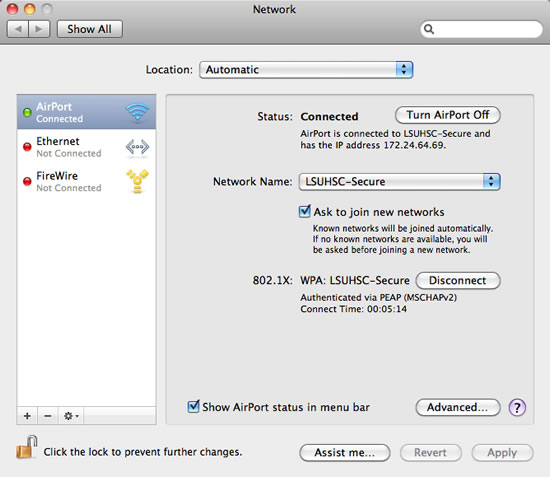Toggle Show AirPort status in menu bar
This screenshot has height=477, width=550.
[x=193, y=407]
